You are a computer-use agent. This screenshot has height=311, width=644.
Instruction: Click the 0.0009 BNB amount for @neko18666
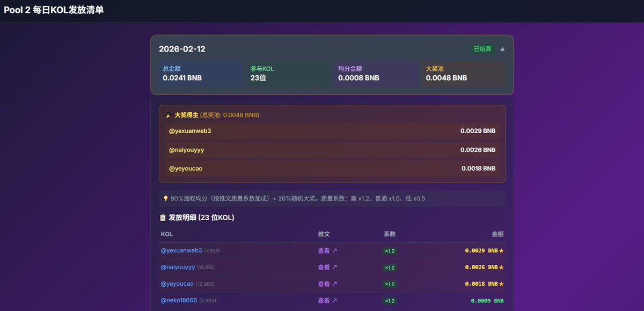click(487, 301)
